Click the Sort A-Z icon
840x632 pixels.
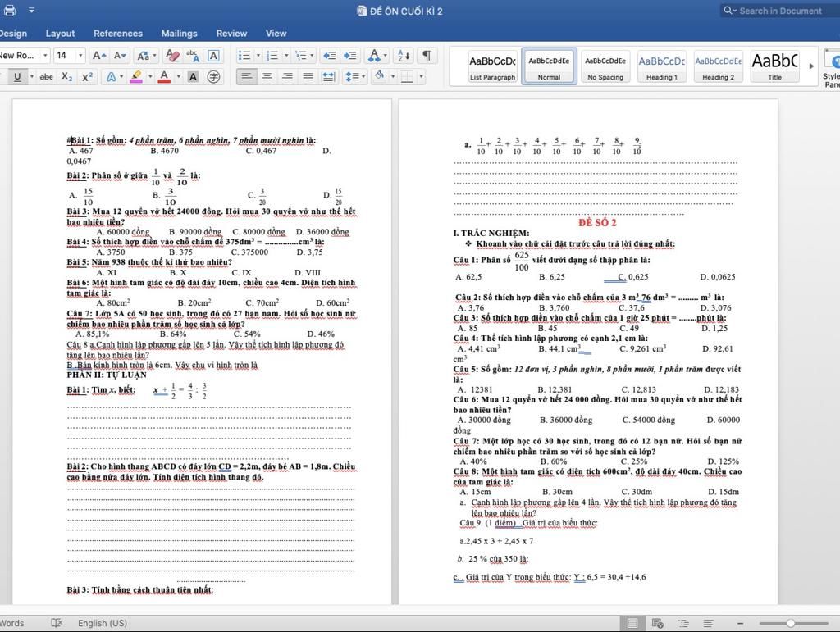click(x=404, y=55)
